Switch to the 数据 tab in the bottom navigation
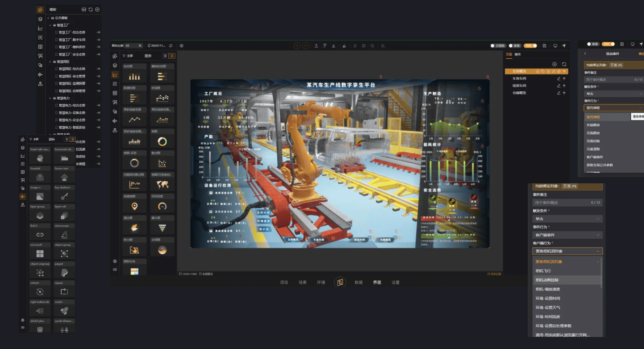The image size is (644, 349). pyautogui.click(x=359, y=282)
